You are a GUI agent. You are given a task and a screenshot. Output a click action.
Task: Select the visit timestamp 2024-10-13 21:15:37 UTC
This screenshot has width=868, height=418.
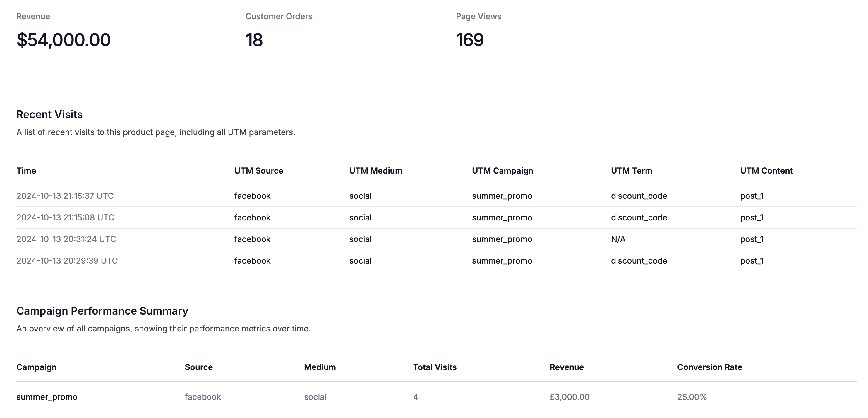pos(65,196)
